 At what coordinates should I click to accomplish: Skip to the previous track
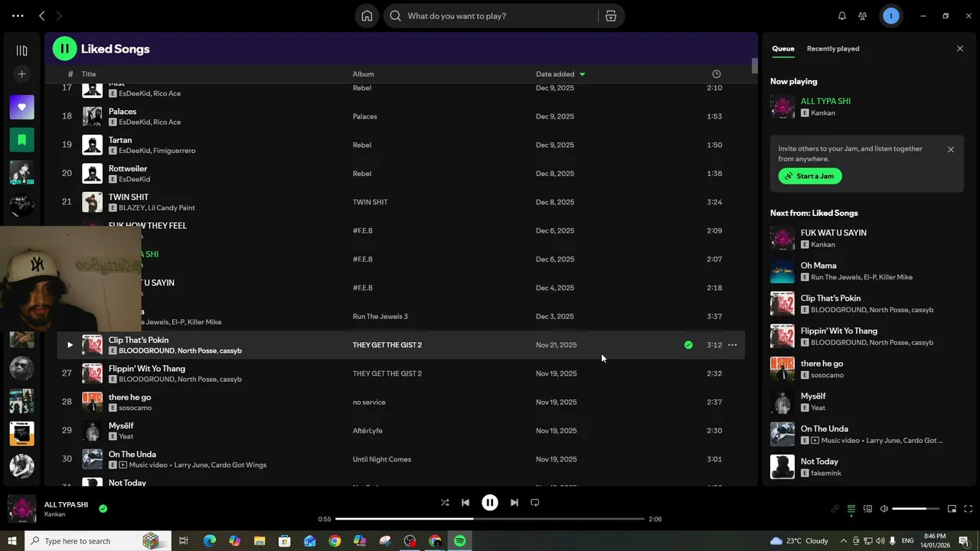click(x=465, y=503)
